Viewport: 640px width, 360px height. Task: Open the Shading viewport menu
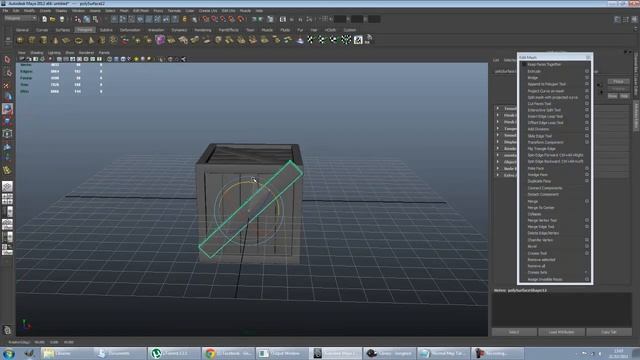36,53
